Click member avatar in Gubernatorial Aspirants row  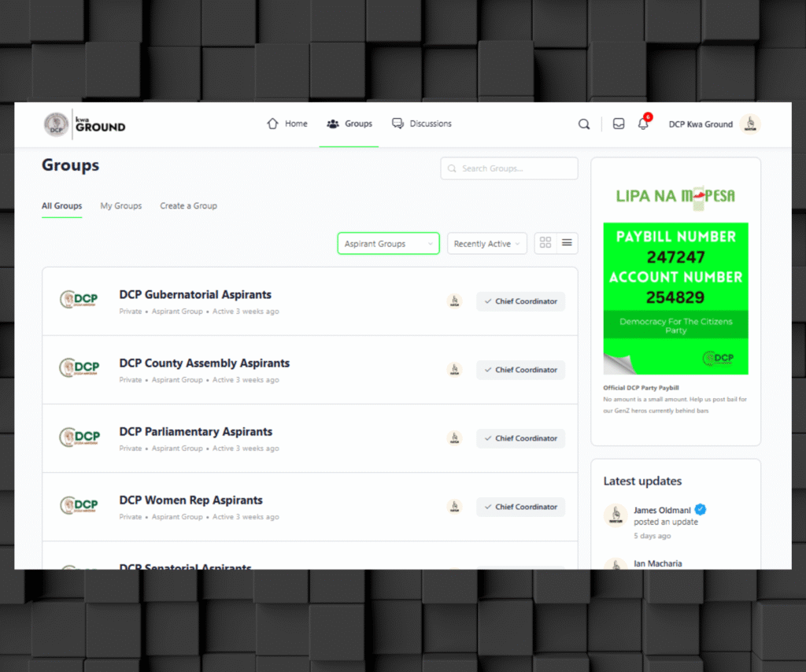coord(454,301)
